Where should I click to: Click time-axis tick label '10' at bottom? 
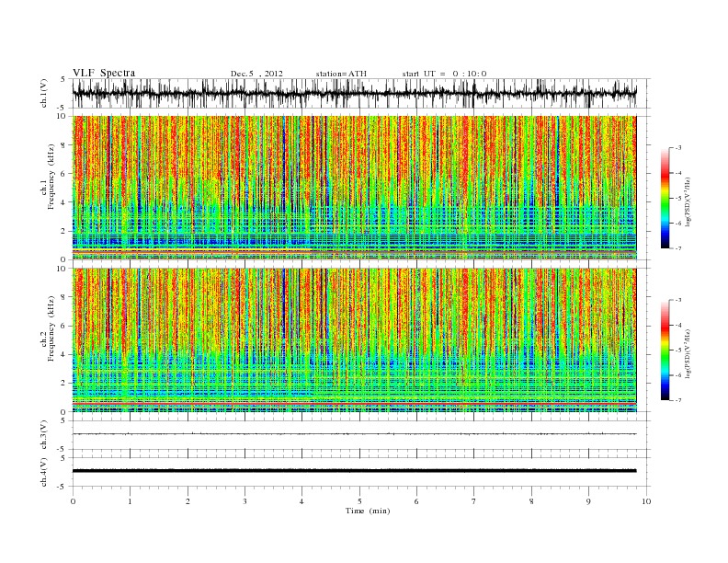point(646,501)
